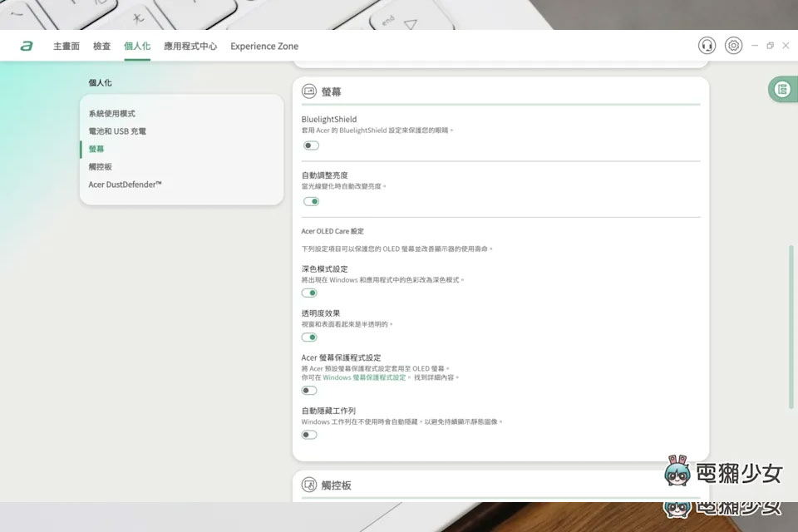The height and width of the screenshot is (532, 798).
Task: Open the 應用程式中心 tab
Action: [190, 47]
